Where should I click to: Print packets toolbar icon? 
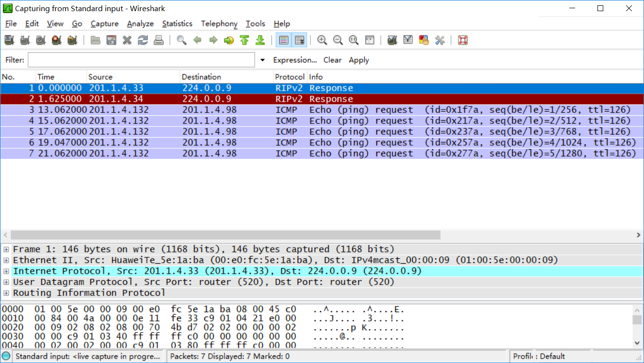click(159, 40)
